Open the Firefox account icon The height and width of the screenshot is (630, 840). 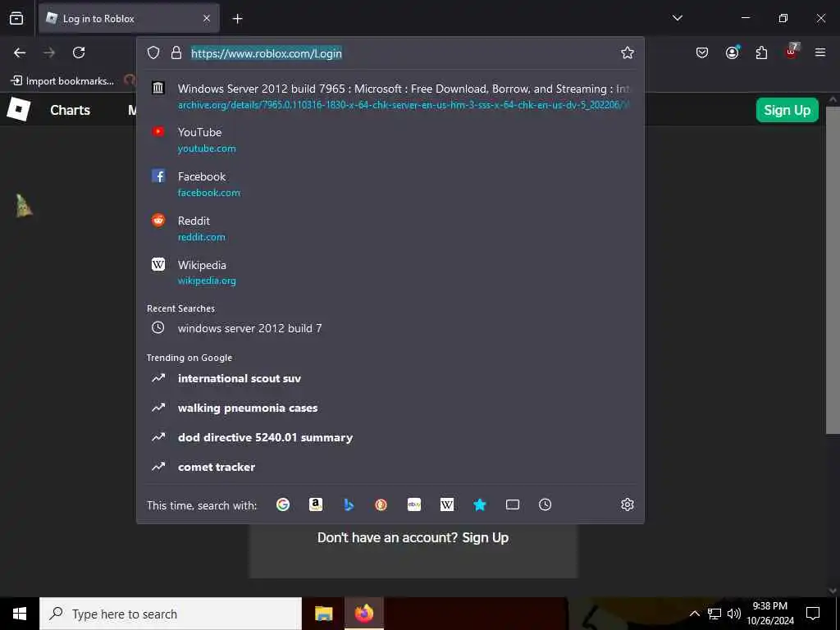click(732, 52)
